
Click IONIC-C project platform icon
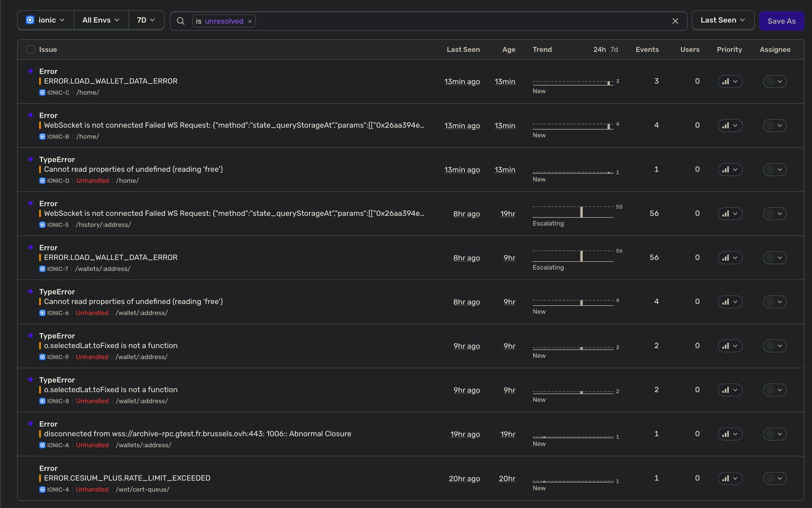click(42, 92)
